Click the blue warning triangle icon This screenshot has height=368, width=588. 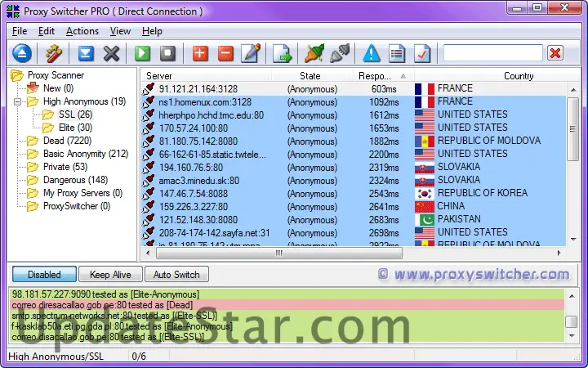[x=372, y=53]
